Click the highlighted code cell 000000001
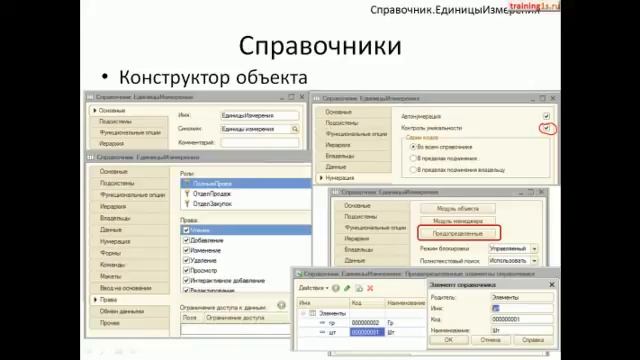This screenshot has width=640, height=360. click(x=367, y=333)
